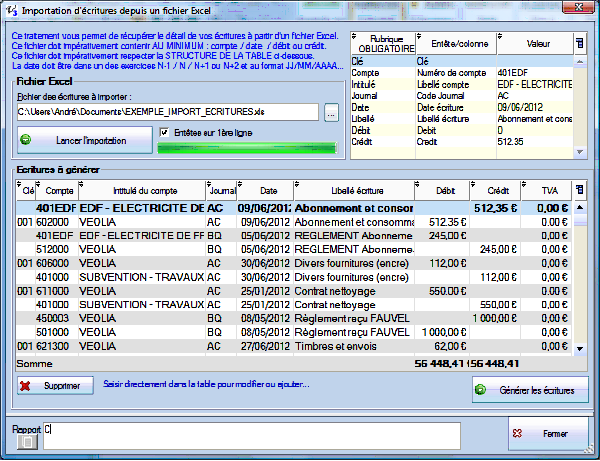
Task: Open the table options icon of the Ecritures grid
Action: pos(581,189)
